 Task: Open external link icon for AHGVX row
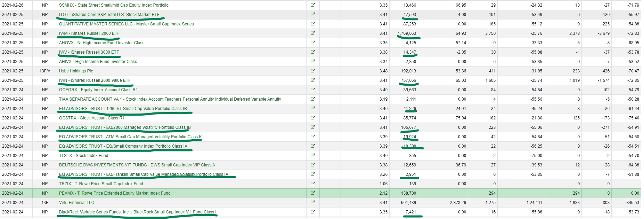[313, 43]
